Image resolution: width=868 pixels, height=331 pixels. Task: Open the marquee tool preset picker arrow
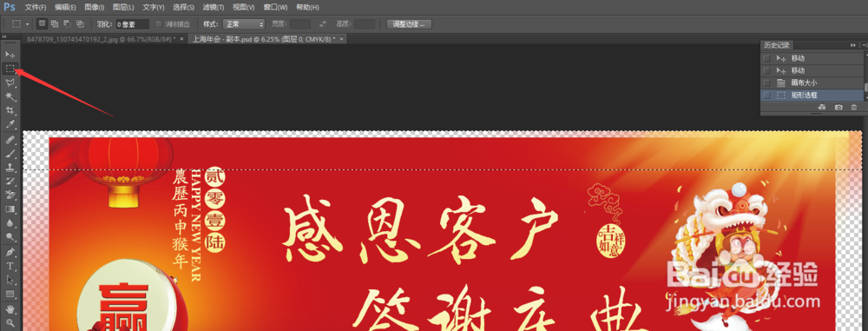tap(27, 24)
